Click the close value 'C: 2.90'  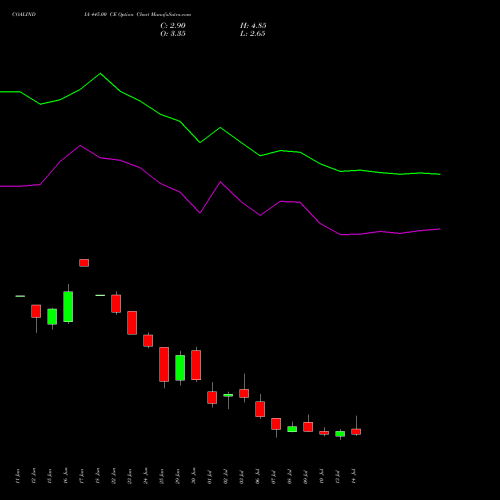173,25
